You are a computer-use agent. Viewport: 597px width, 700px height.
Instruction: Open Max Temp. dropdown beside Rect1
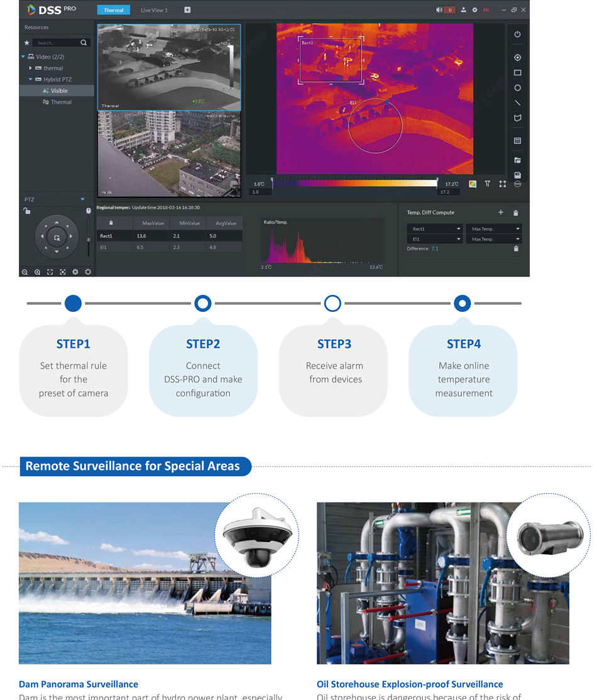(494, 228)
